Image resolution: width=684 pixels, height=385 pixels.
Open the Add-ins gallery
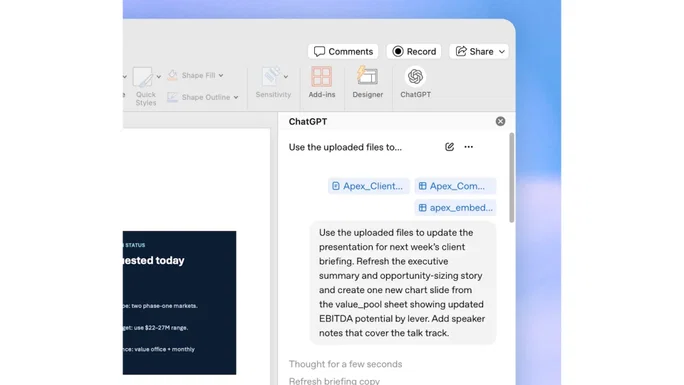click(321, 82)
